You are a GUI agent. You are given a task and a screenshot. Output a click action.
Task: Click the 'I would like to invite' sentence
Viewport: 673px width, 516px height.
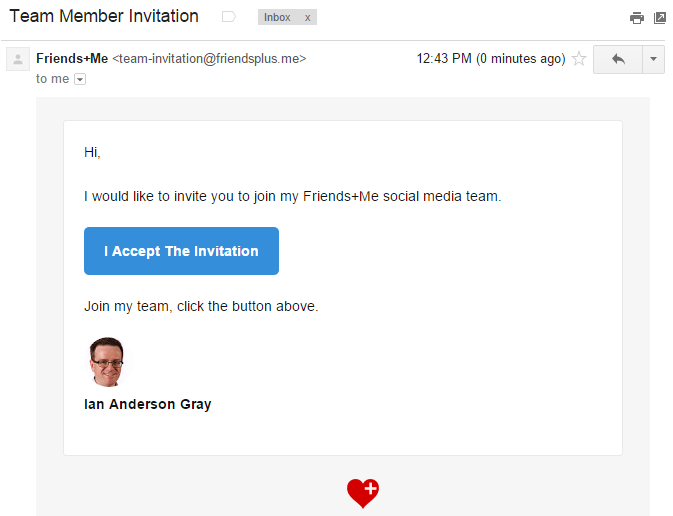tap(293, 197)
